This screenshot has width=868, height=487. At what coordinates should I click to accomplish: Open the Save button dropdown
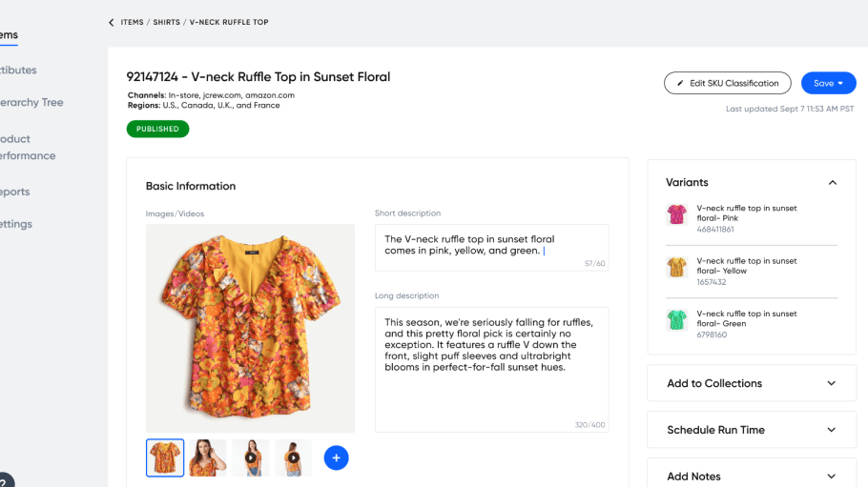(840, 83)
